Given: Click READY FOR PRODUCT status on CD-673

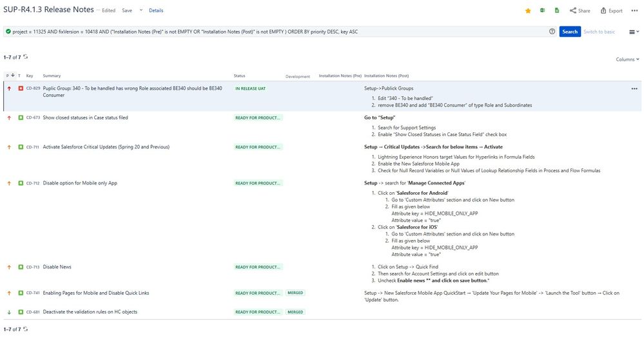Looking at the screenshot, I should click(258, 117).
